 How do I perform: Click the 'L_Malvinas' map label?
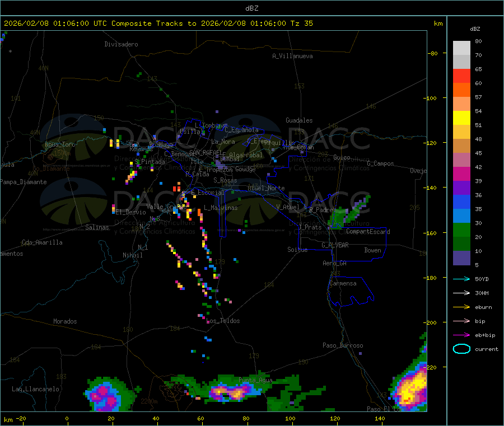pyautogui.click(x=221, y=208)
